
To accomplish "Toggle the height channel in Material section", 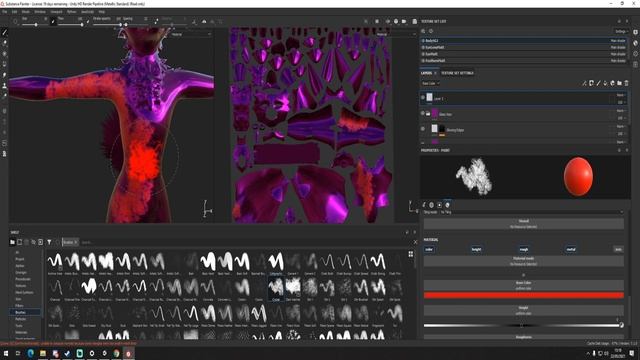I will (476, 249).
